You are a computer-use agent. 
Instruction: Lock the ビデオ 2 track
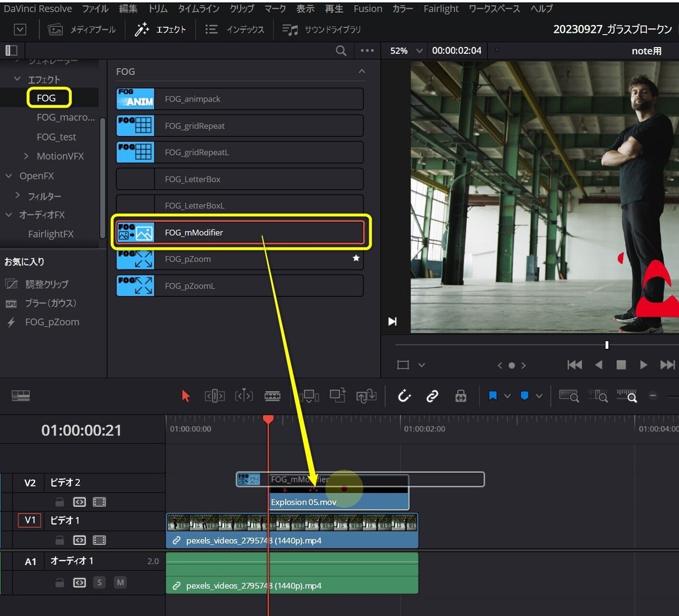pos(59,502)
